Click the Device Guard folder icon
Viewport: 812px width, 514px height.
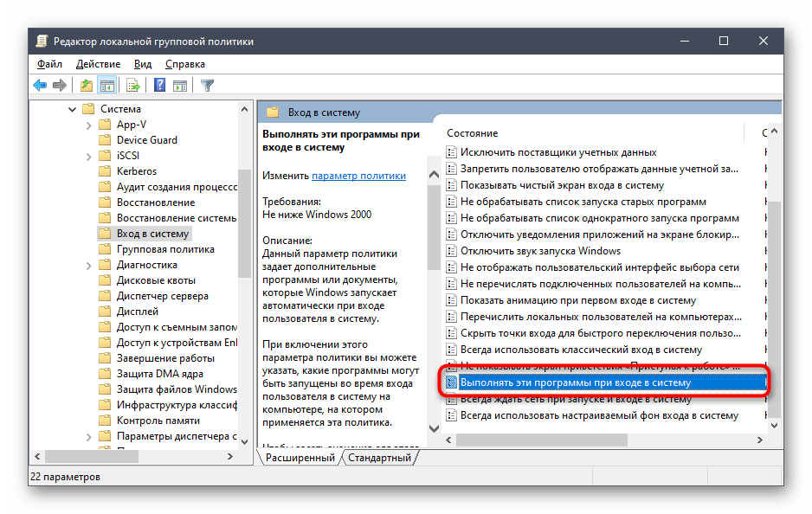(x=105, y=140)
